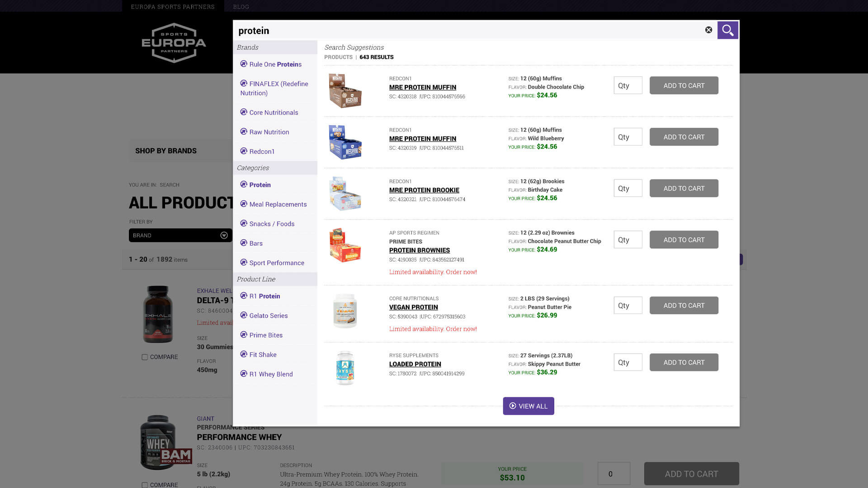Click the Europa Sports Partners logo
868x488 pixels.
[174, 43]
